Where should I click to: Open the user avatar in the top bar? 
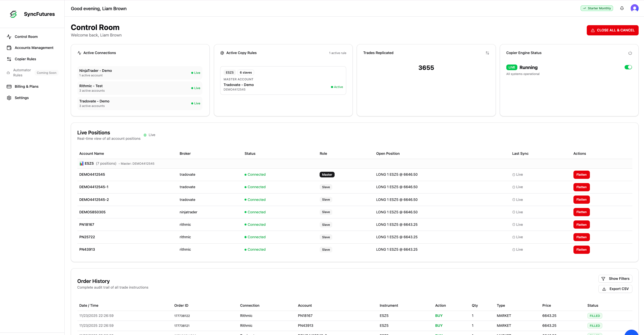(634, 8)
